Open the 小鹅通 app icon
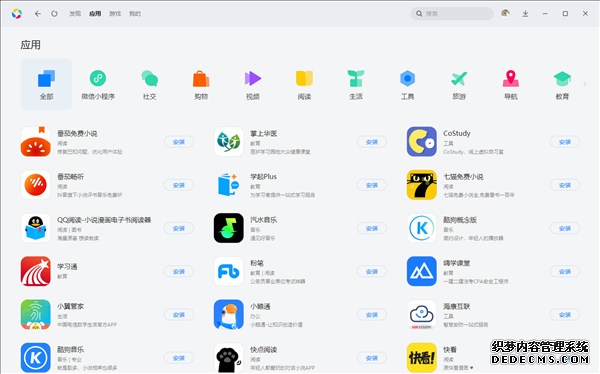 (x=228, y=315)
